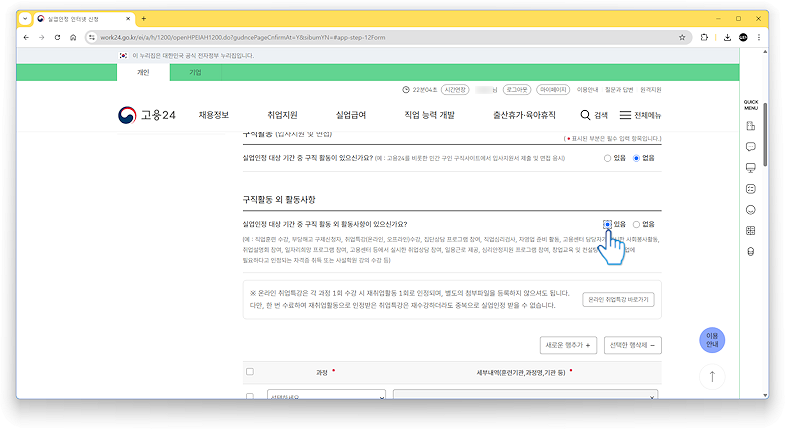785x429 pixels.
Task: Click 새로운 행추가 + button
Action: [568, 345]
